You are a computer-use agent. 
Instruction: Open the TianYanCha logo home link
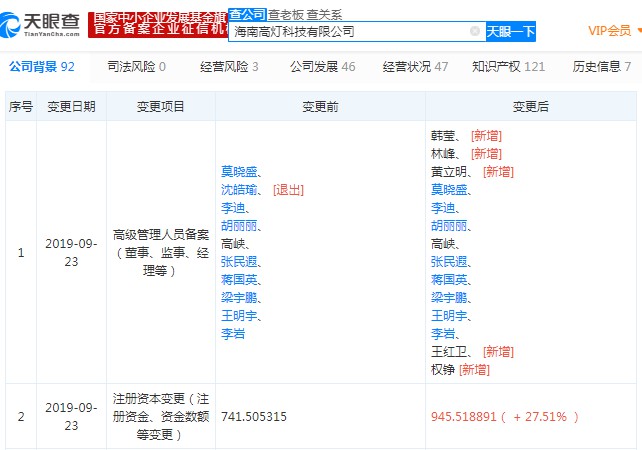pyautogui.click(x=40, y=25)
